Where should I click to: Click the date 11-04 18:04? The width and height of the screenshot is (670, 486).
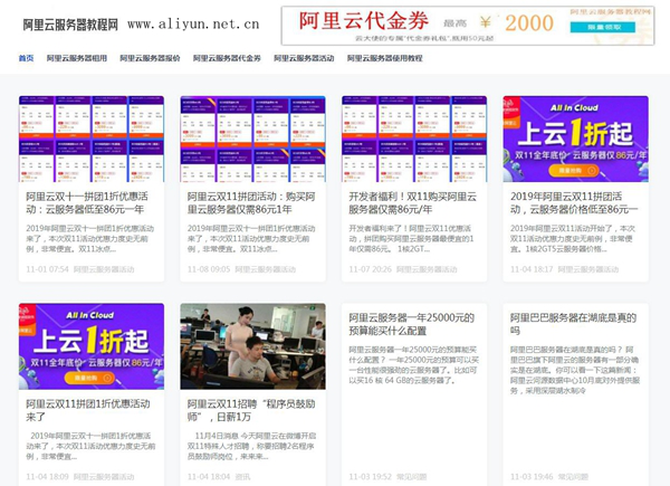pyautogui.click(x=209, y=477)
